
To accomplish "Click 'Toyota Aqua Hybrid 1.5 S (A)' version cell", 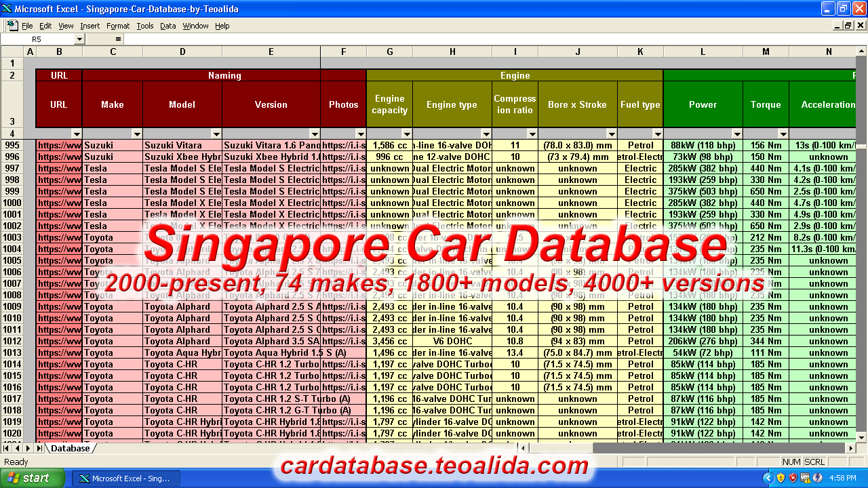I will 271,352.
